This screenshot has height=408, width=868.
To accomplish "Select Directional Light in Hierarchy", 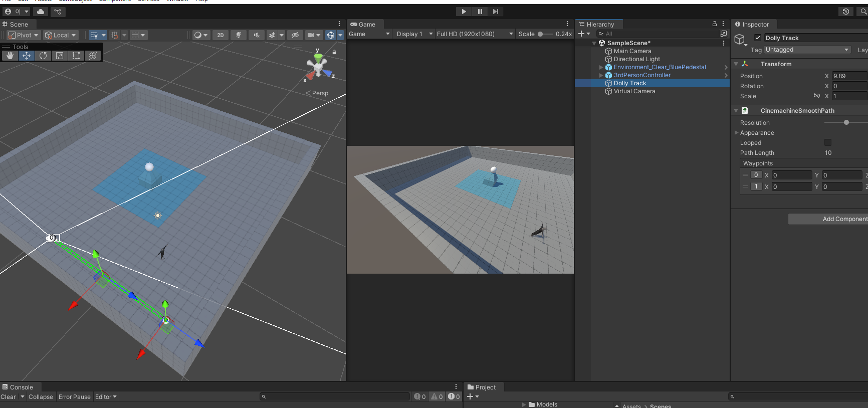I will 637,59.
